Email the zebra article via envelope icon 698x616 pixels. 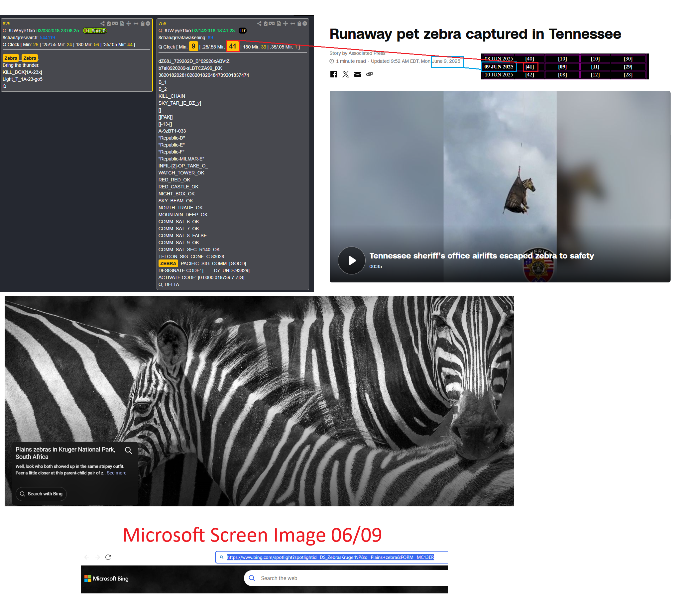pyautogui.click(x=358, y=74)
